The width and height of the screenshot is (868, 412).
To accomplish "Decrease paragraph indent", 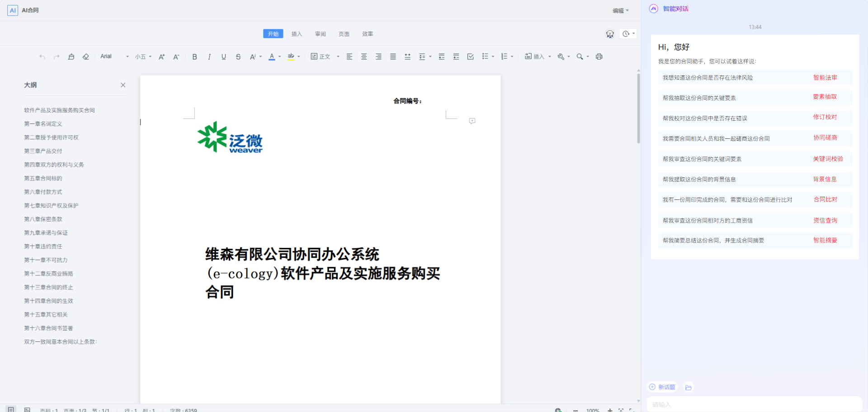I will (x=442, y=57).
